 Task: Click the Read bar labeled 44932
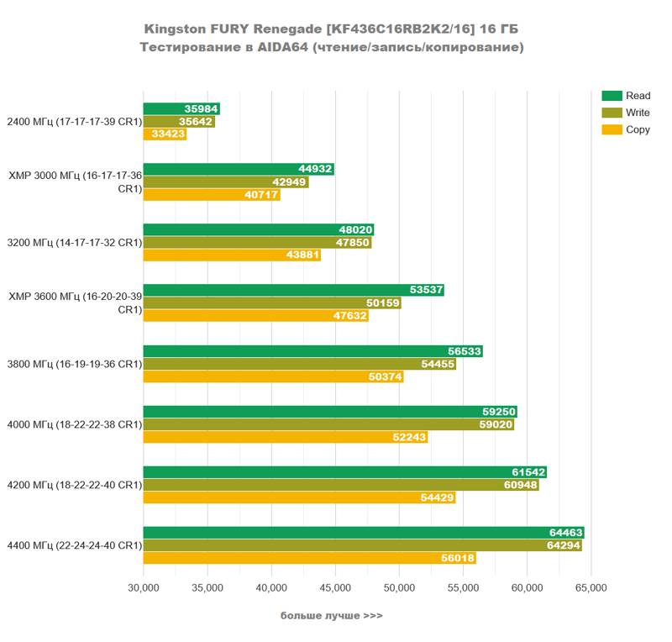239,169
